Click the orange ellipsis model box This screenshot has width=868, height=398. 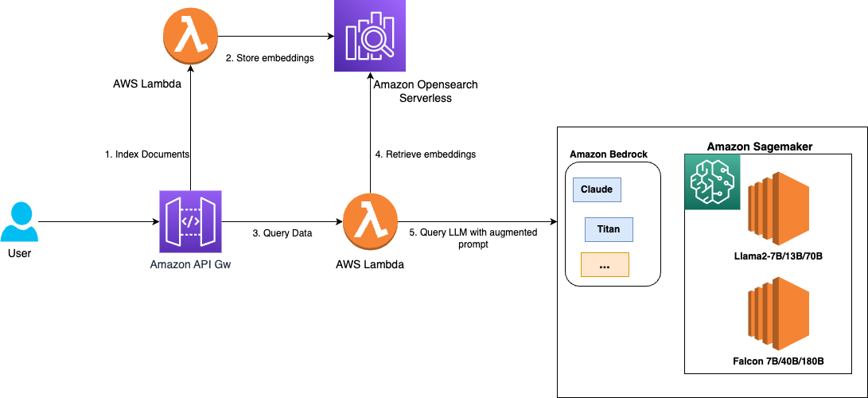pyautogui.click(x=605, y=265)
